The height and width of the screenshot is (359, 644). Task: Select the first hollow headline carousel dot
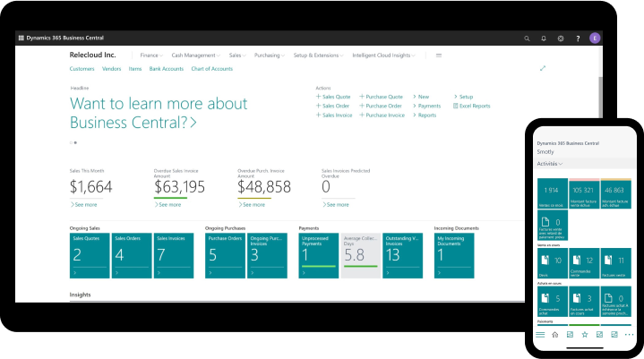pos(71,142)
